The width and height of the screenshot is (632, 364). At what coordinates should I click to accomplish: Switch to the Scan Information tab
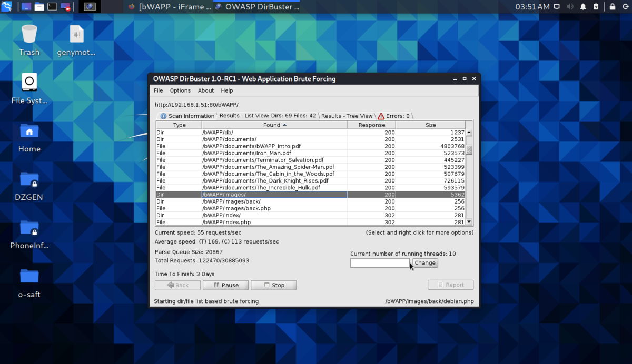tap(187, 116)
